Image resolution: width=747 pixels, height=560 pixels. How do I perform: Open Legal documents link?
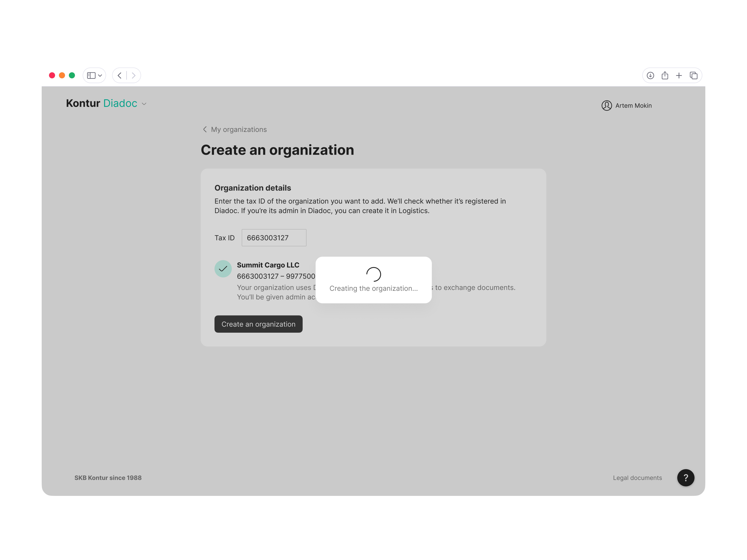coord(637,478)
